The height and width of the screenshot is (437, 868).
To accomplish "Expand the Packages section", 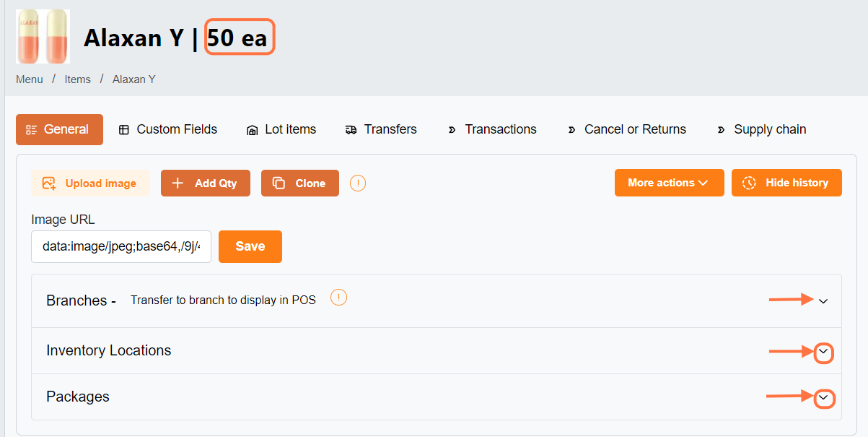I will (823, 399).
